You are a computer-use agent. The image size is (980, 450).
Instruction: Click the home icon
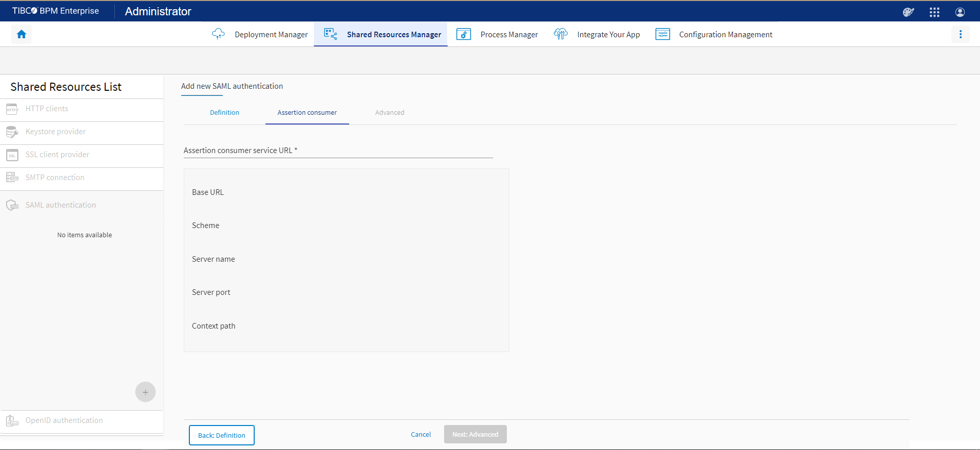[x=21, y=34]
